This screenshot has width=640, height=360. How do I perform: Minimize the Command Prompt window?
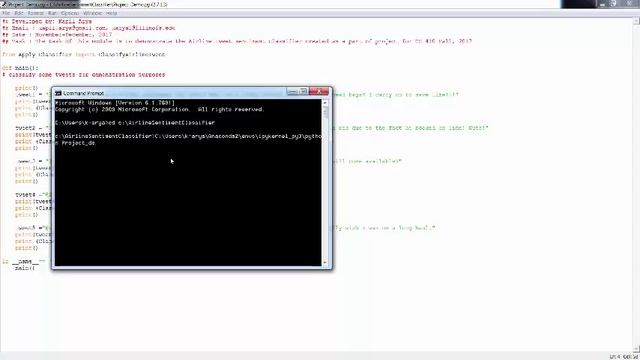click(x=292, y=91)
